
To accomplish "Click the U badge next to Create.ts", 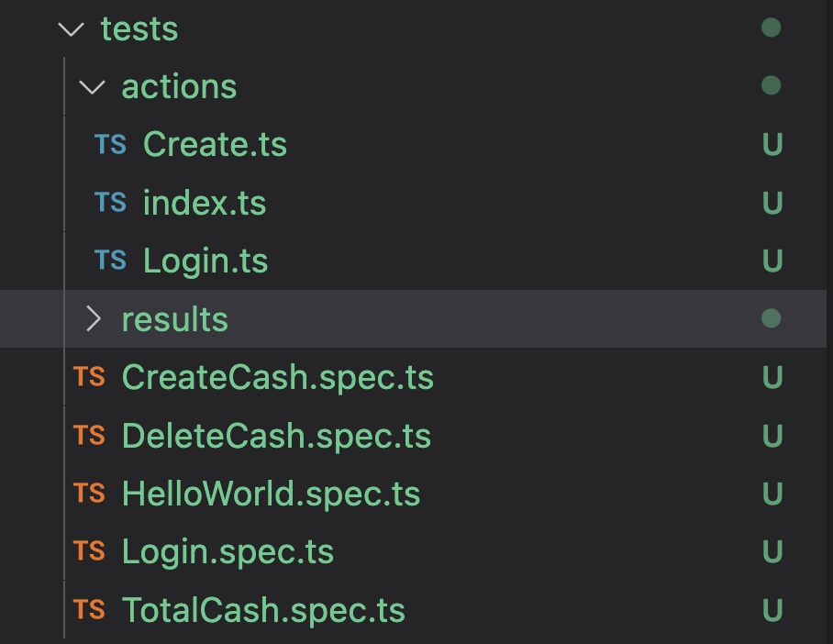I will tap(771, 144).
